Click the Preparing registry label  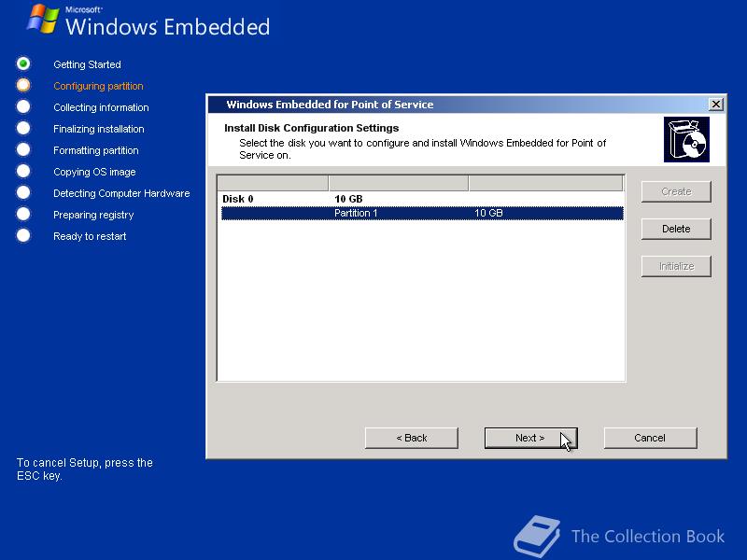93,215
